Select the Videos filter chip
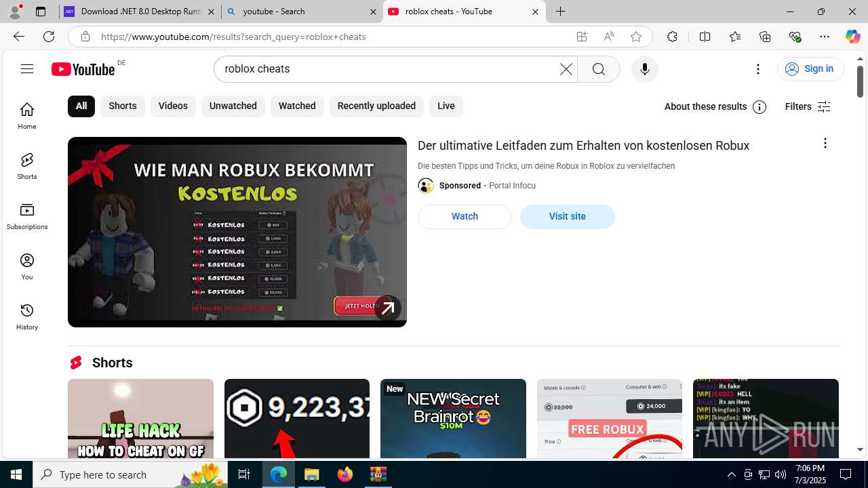This screenshot has height=488, width=868. [173, 106]
